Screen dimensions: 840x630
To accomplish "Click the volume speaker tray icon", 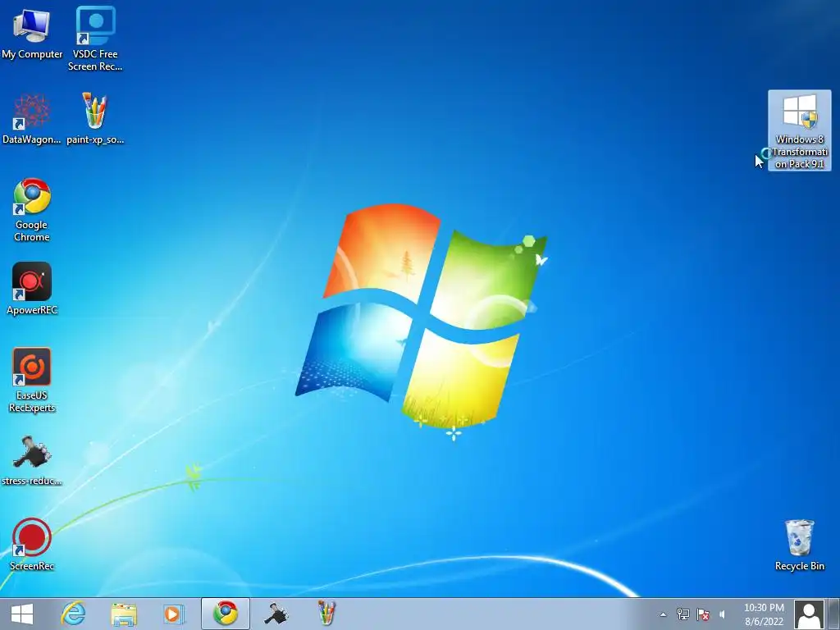I will pos(722,614).
